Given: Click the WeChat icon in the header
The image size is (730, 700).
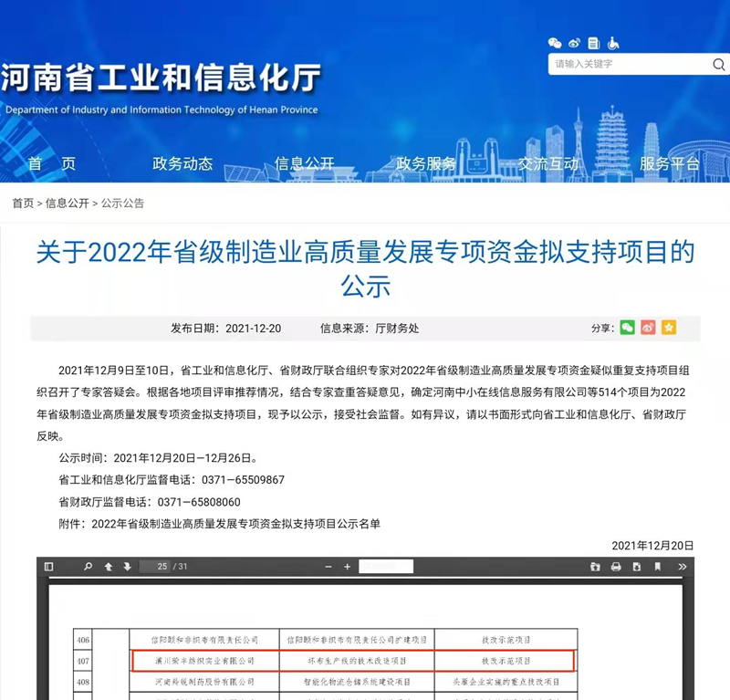Looking at the screenshot, I should click(x=555, y=43).
